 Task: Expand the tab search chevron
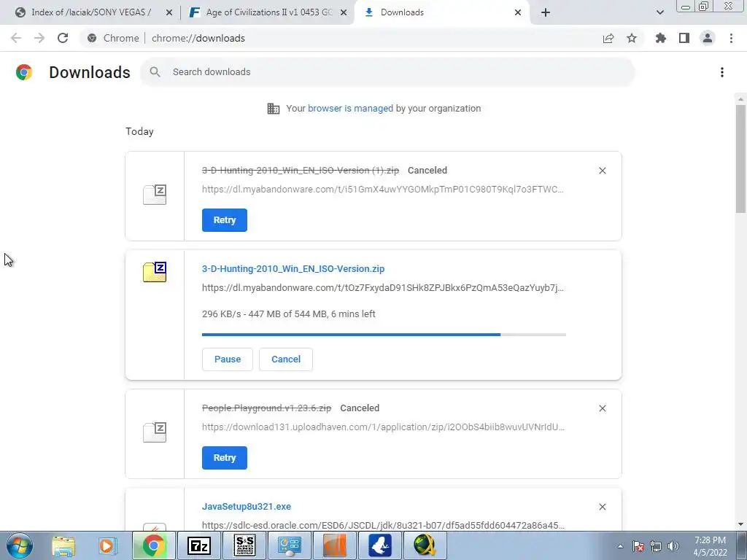point(659,12)
